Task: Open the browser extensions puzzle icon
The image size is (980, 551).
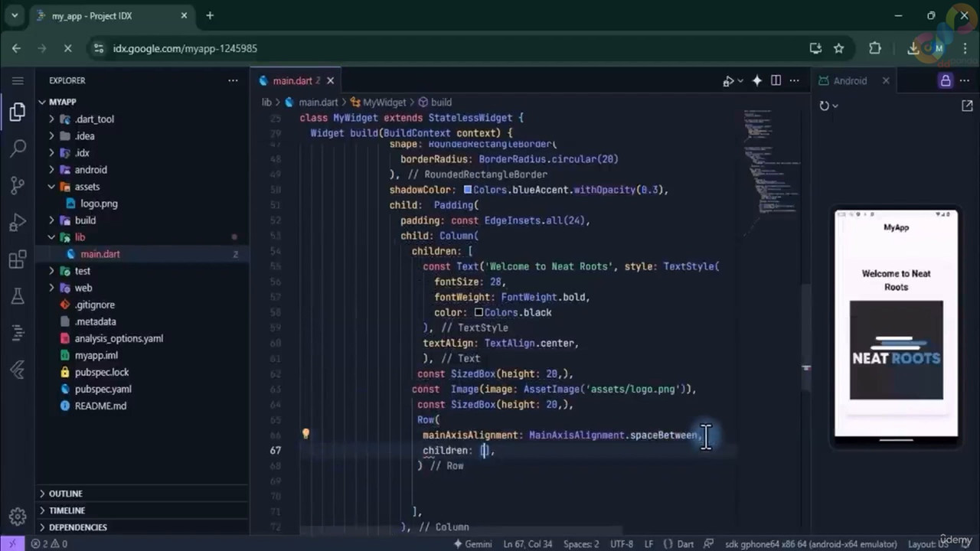Action: pyautogui.click(x=875, y=48)
